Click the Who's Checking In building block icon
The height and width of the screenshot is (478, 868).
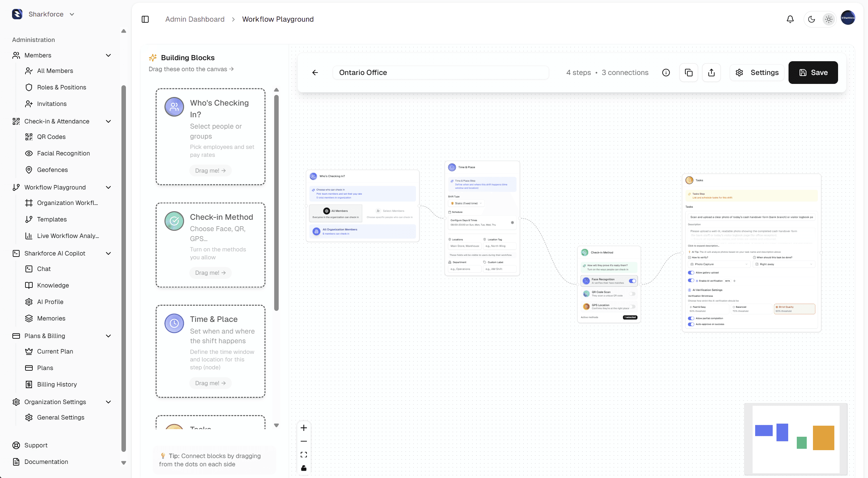pos(174,107)
